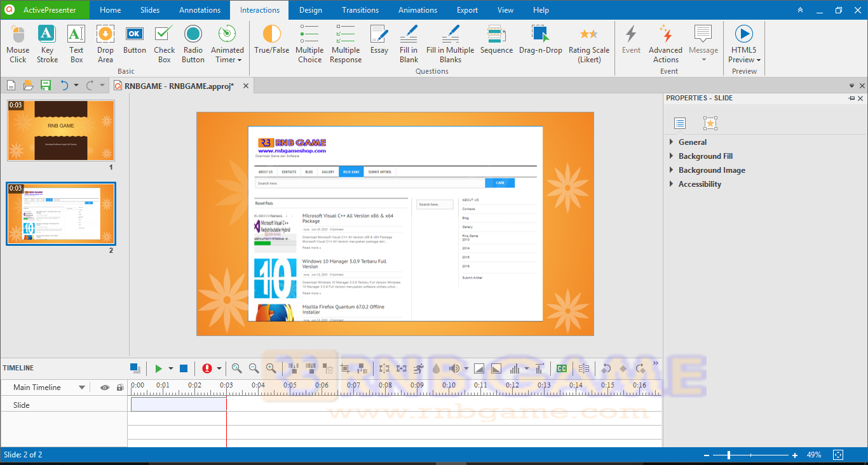Open the slide Properties tab icon

680,123
